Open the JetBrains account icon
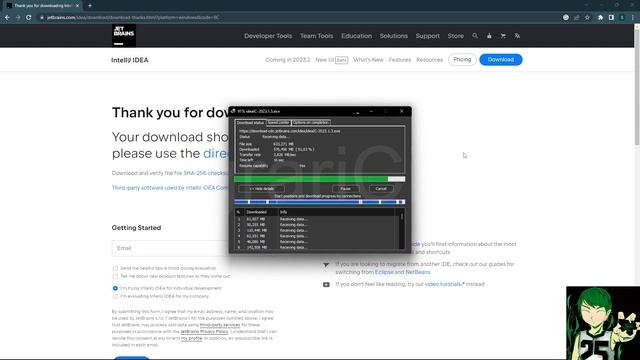 pyautogui.click(x=489, y=36)
